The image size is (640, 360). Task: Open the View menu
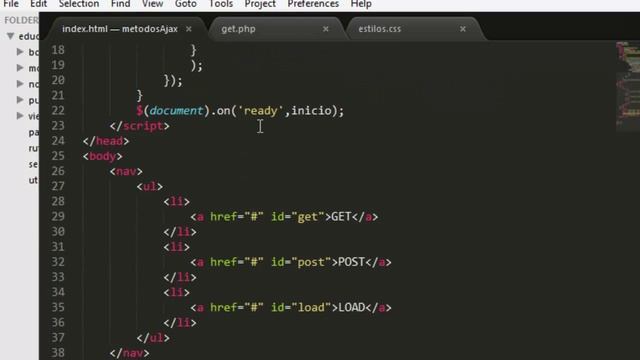pyautogui.click(x=152, y=4)
